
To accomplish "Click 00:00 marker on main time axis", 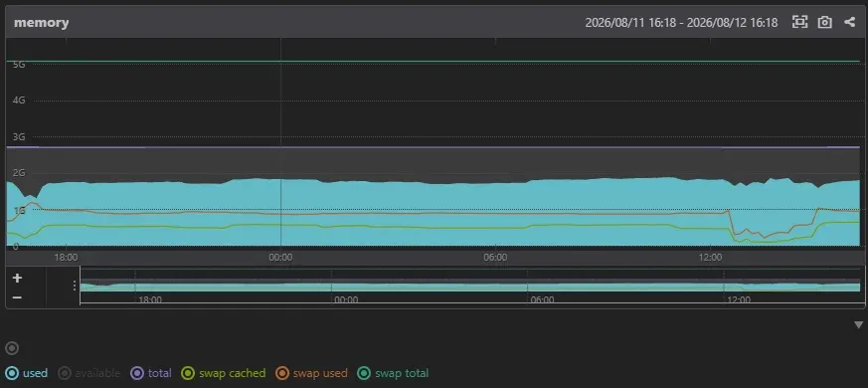I will [x=280, y=258].
